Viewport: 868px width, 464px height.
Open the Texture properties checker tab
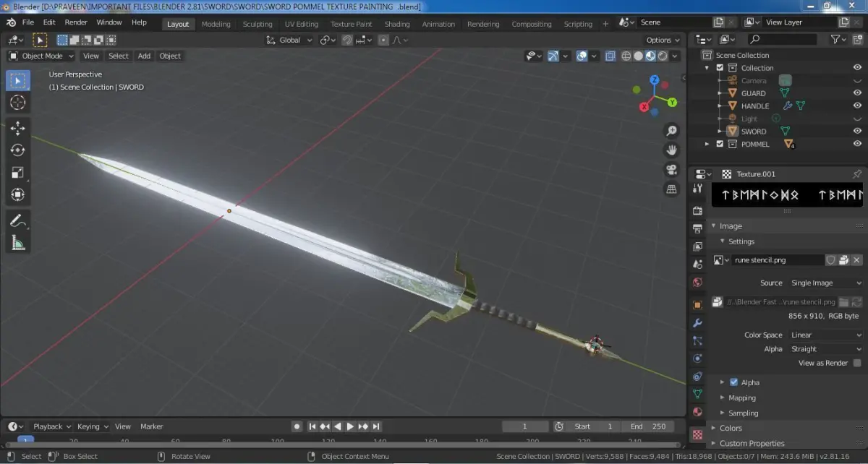[697, 434]
